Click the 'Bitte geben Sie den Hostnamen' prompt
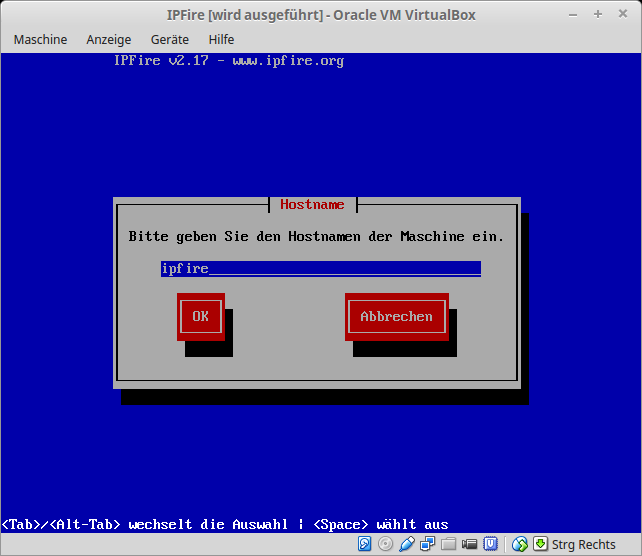642x556 pixels. pos(316,237)
